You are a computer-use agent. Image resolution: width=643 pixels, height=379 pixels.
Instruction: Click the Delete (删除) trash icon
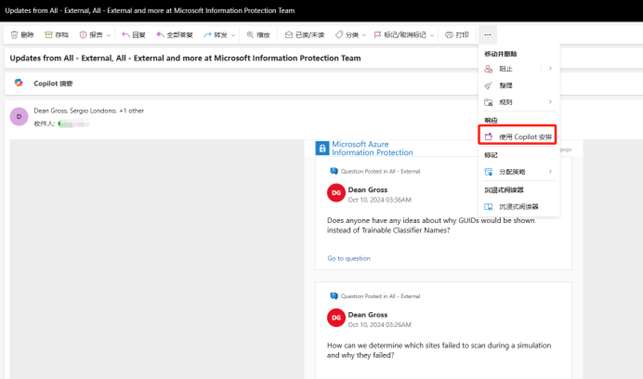[x=14, y=35]
